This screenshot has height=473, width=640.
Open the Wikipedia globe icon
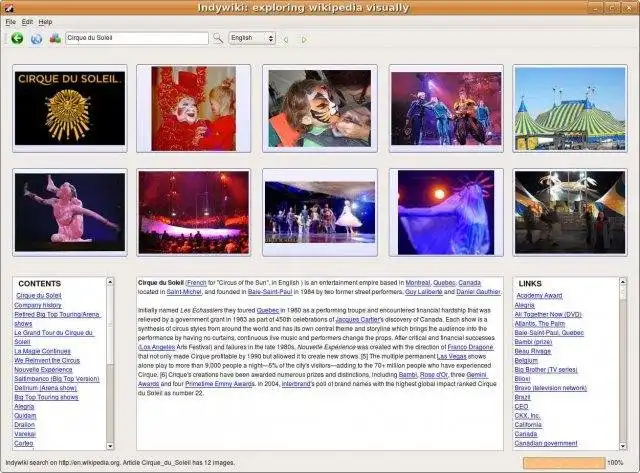(36, 39)
